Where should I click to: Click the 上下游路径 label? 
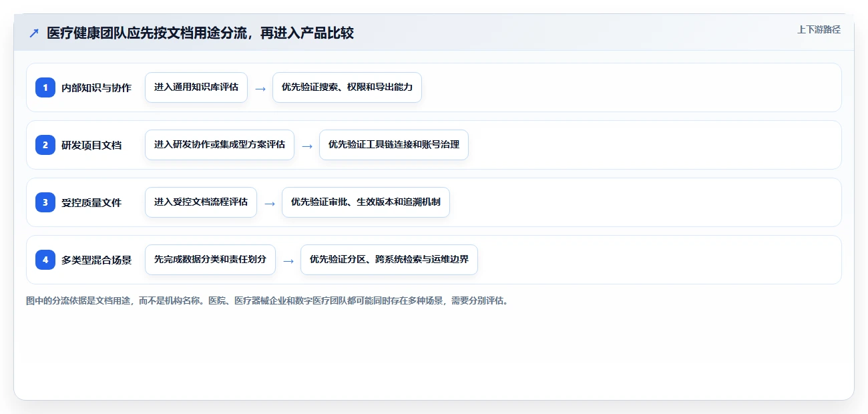819,29
